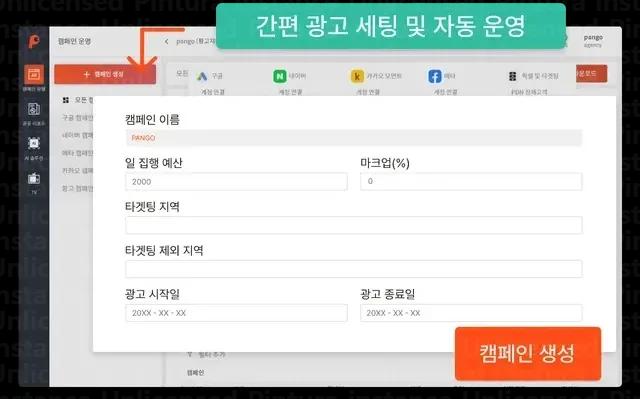The height and width of the screenshot is (399, 640).
Task: Focus the 캠페인 이름 field containing PANGO
Action: (354, 138)
